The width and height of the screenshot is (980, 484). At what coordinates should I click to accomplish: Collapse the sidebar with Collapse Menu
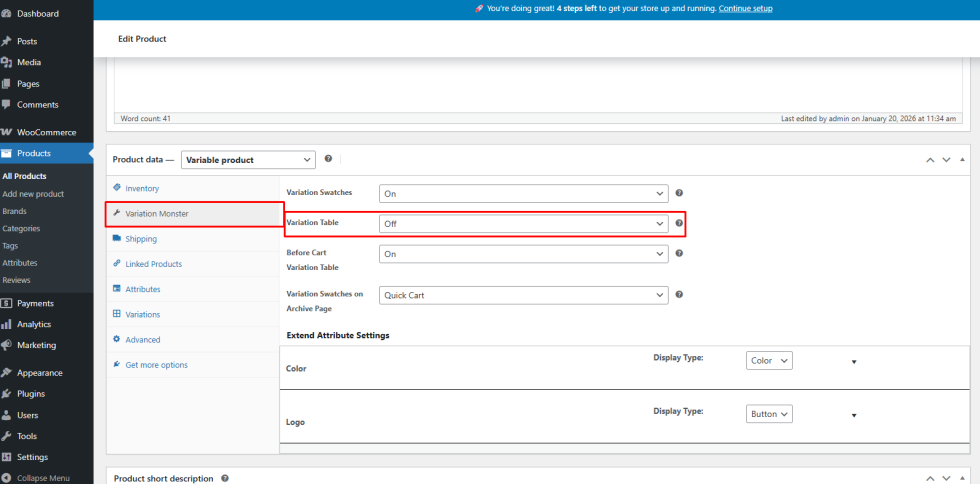pos(43,478)
